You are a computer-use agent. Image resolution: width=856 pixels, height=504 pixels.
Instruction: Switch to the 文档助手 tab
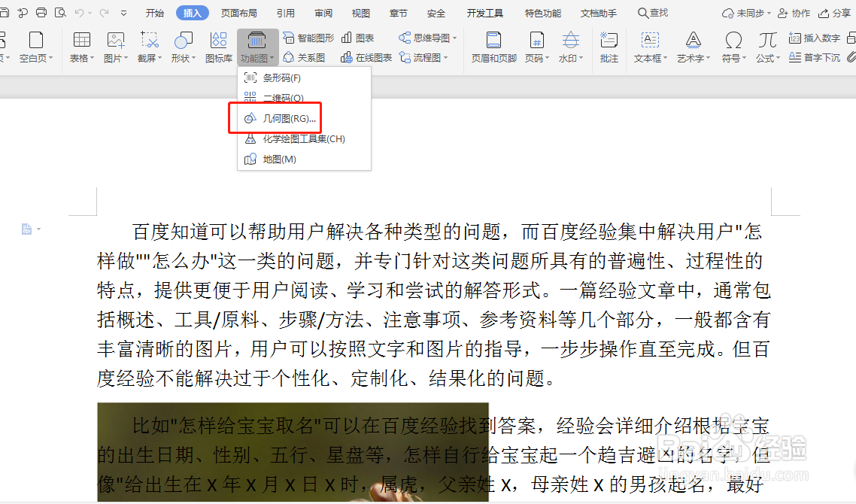599,13
